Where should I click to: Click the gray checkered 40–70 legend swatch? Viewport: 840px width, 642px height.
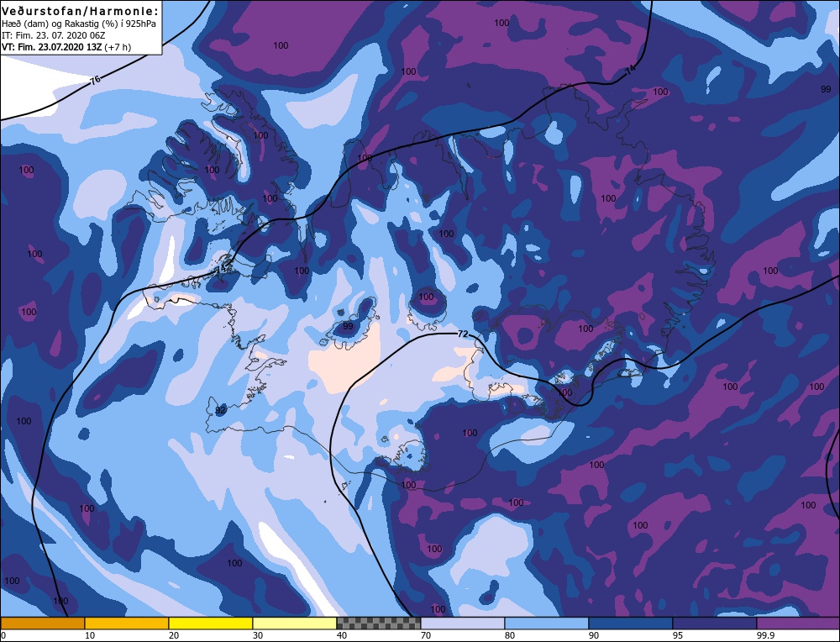point(379,623)
